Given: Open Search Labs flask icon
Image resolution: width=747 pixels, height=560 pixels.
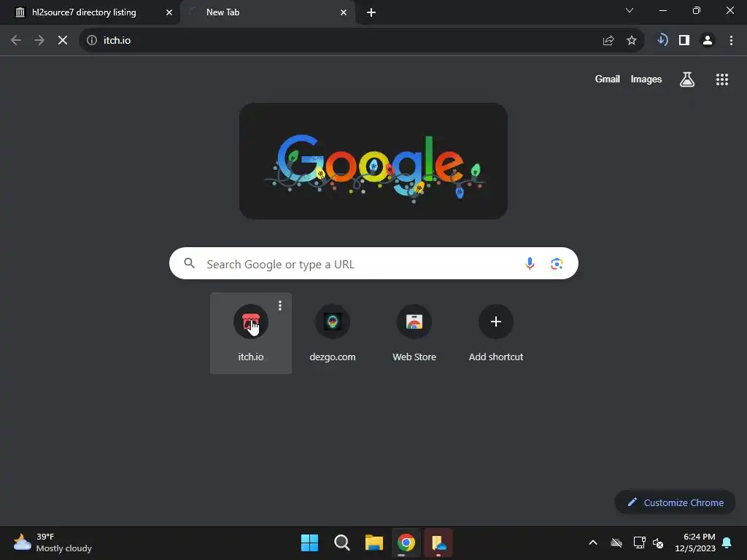Looking at the screenshot, I should 686,79.
